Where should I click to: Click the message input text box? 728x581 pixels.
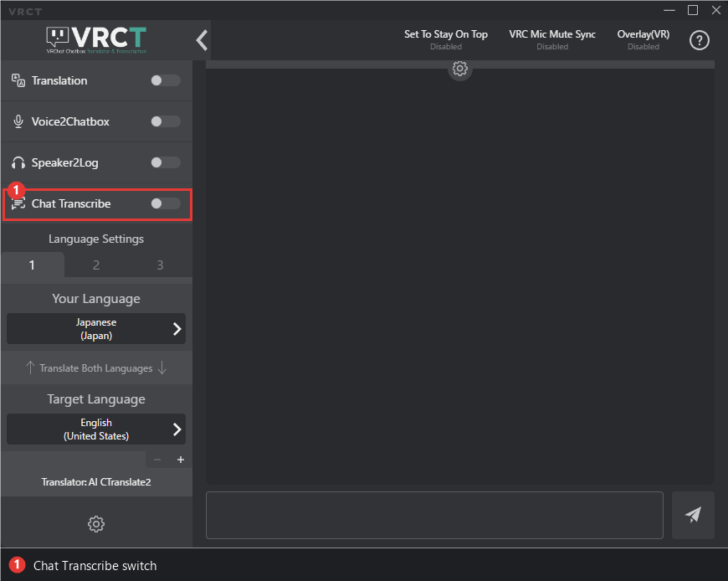pyautogui.click(x=434, y=515)
